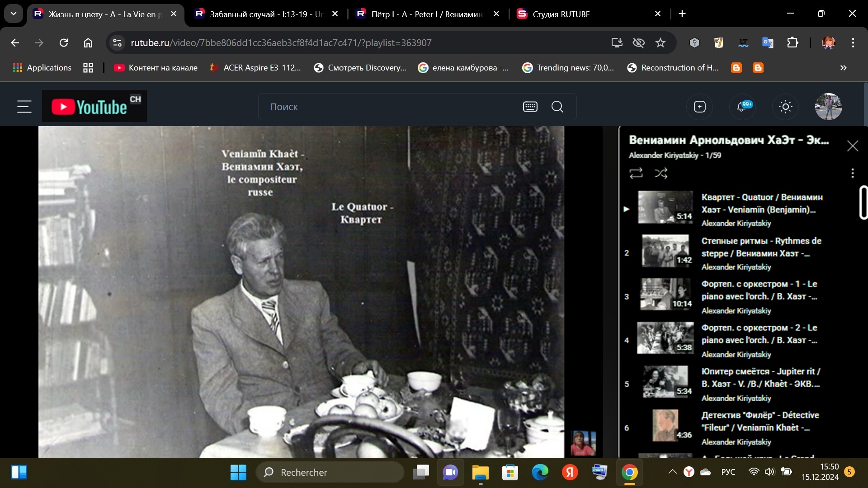
Task: Switch to the Забавный случай tab
Action: tap(266, 14)
